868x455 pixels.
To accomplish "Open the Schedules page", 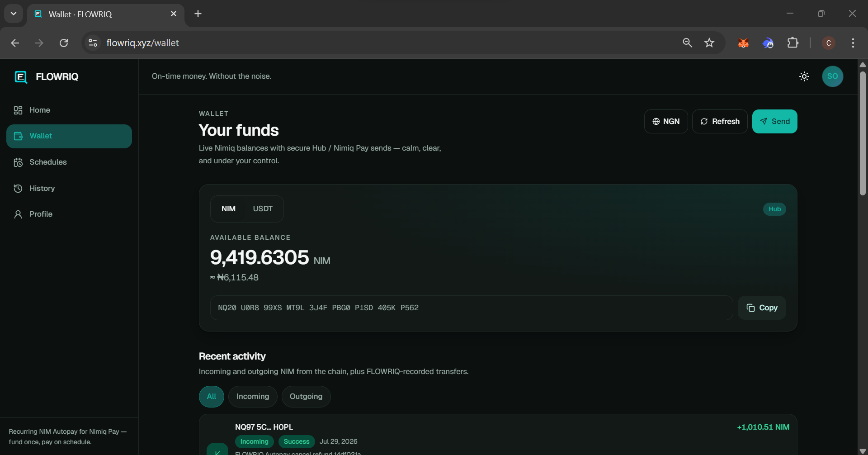I will point(69,162).
